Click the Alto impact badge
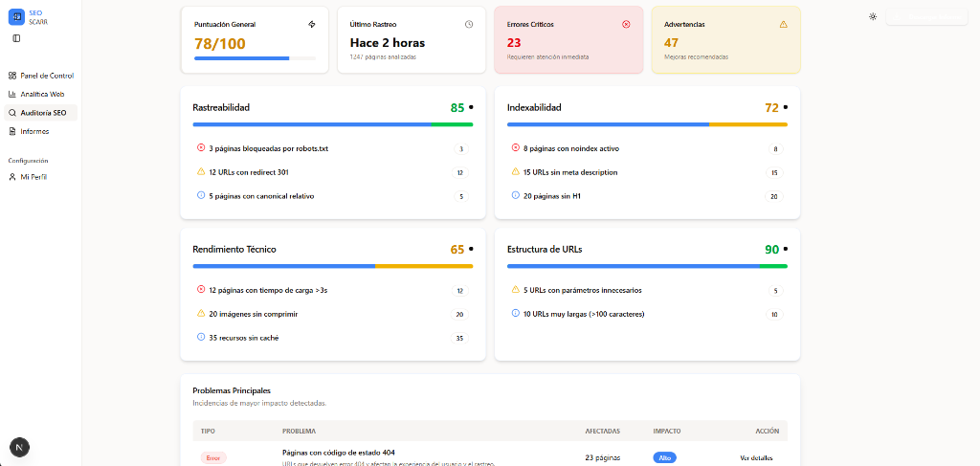980x466 pixels. (x=664, y=458)
